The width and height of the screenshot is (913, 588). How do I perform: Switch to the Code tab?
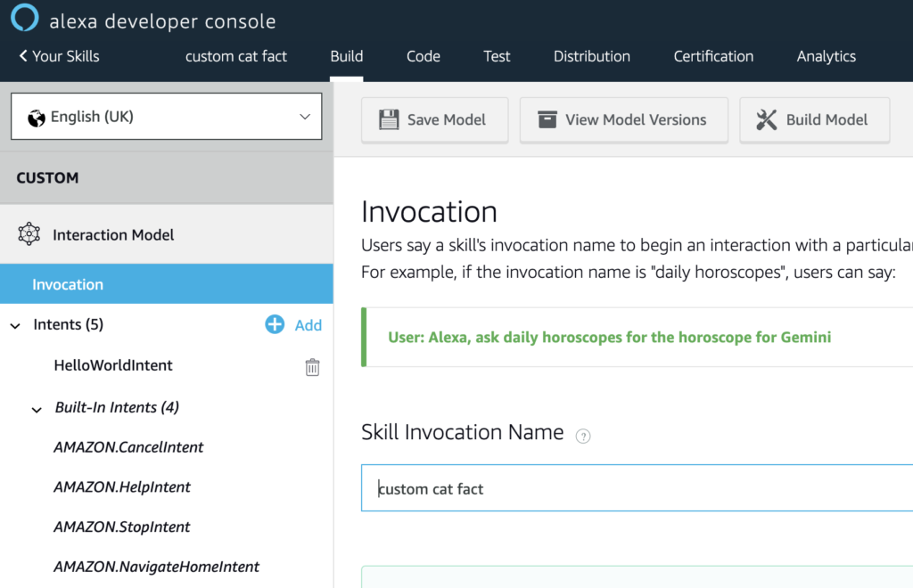click(x=424, y=56)
